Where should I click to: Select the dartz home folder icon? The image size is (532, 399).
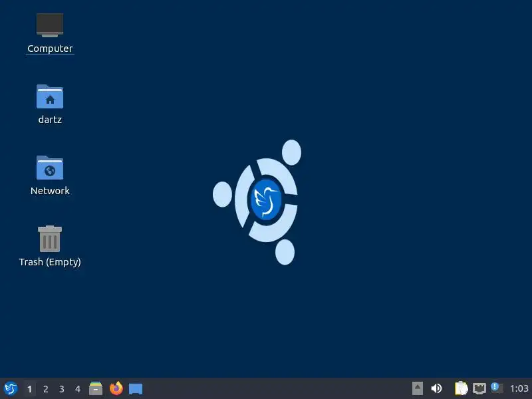point(50,96)
